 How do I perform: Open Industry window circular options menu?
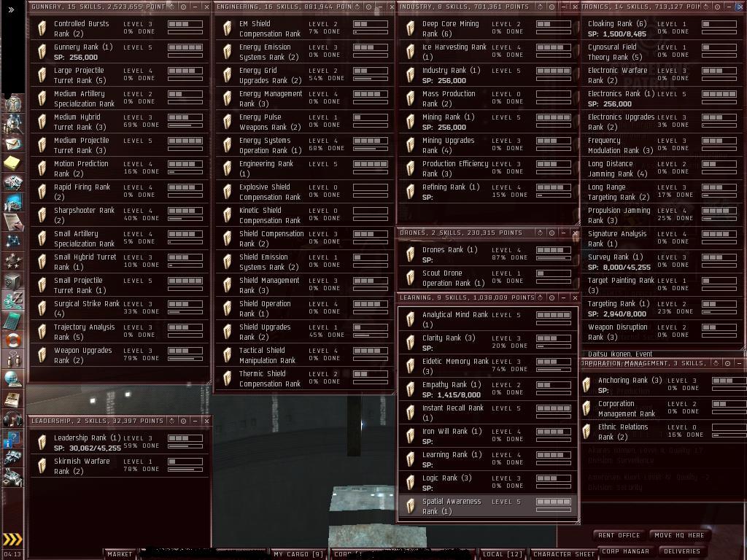[x=551, y=7]
